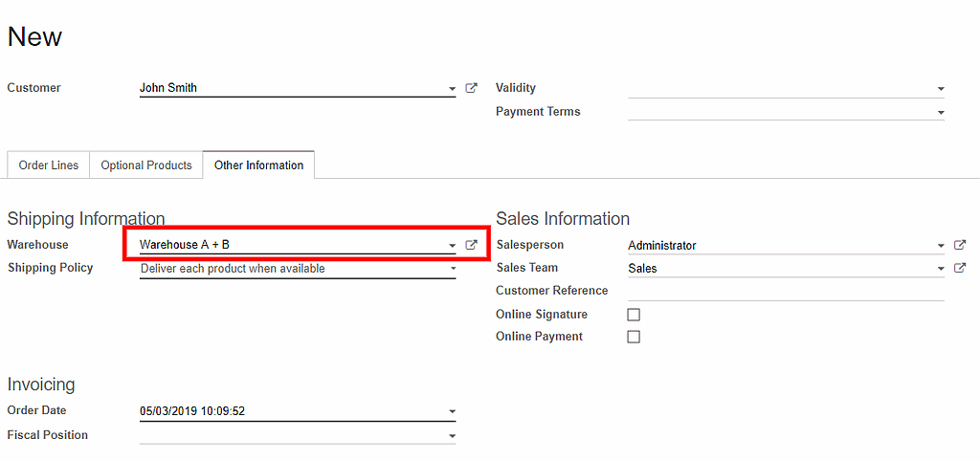Viewport: 980px width, 461px height.
Task: Open Warehouse external link icon
Action: pyautogui.click(x=471, y=245)
